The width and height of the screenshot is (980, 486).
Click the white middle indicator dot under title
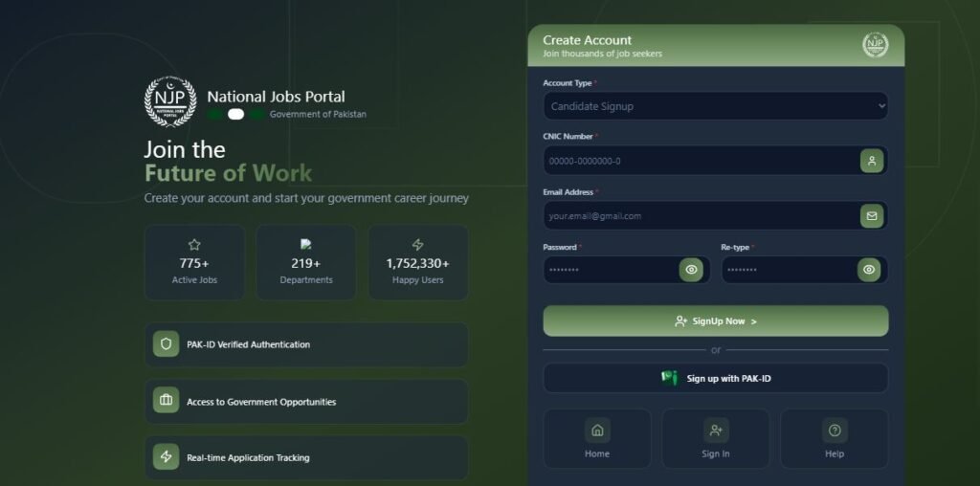[235, 114]
